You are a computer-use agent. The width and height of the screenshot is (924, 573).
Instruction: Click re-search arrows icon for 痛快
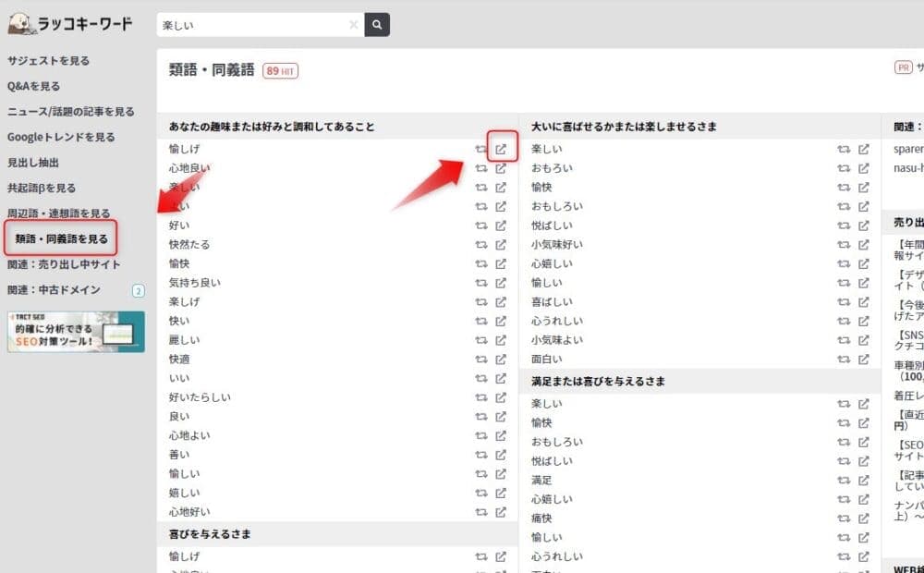[844, 518]
